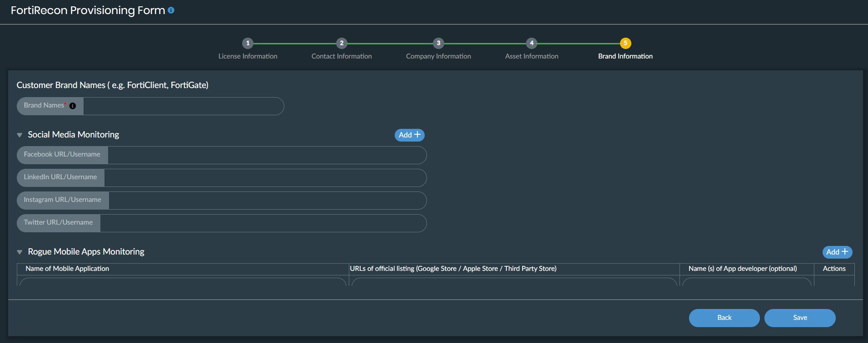Go to step 3 Company Information

(438, 43)
